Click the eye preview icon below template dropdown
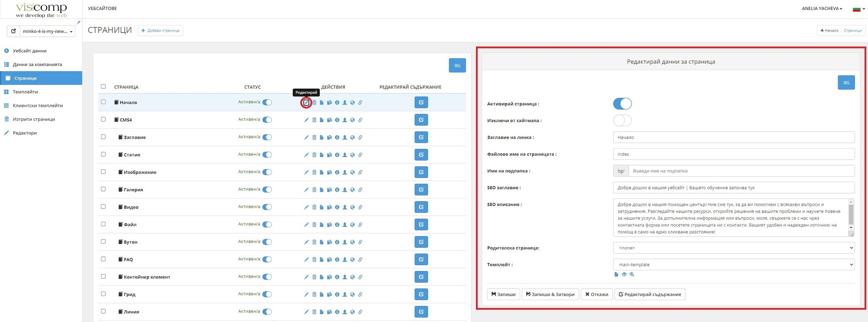 tap(624, 274)
